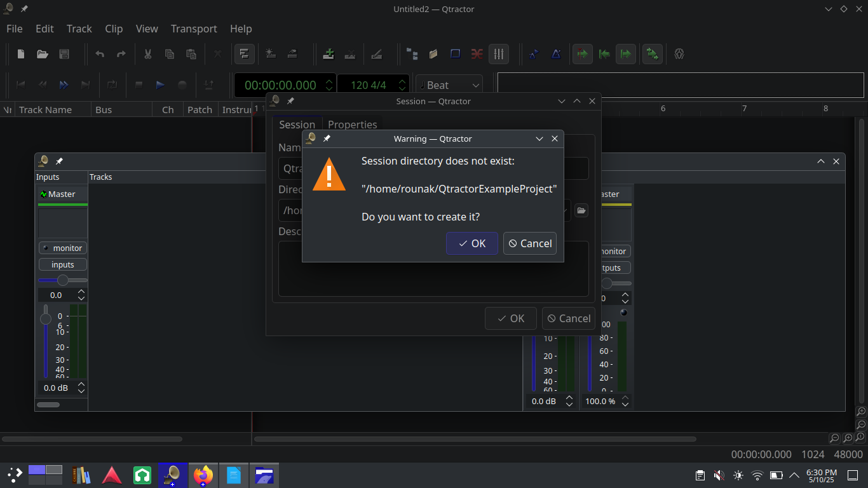Click the inputs button on Master strip
The height and width of the screenshot is (488, 868).
click(63, 264)
